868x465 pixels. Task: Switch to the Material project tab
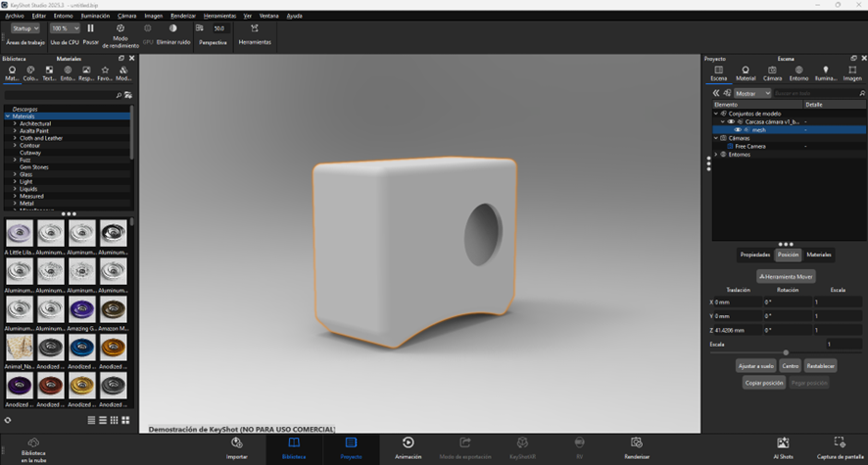coord(746,73)
